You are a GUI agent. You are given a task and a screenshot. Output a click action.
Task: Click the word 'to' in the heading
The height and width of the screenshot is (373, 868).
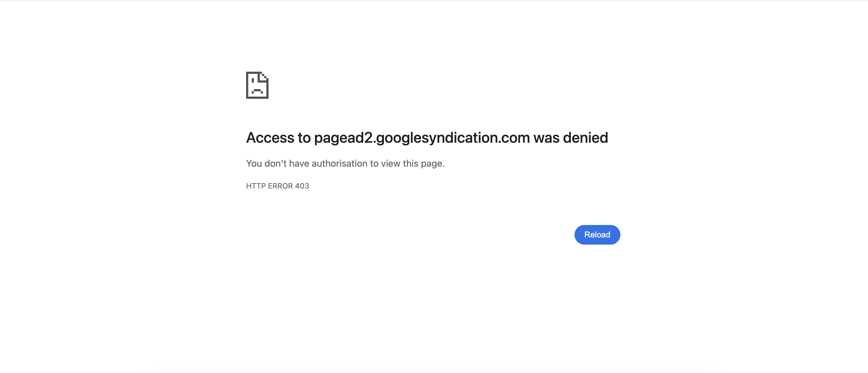coord(304,138)
